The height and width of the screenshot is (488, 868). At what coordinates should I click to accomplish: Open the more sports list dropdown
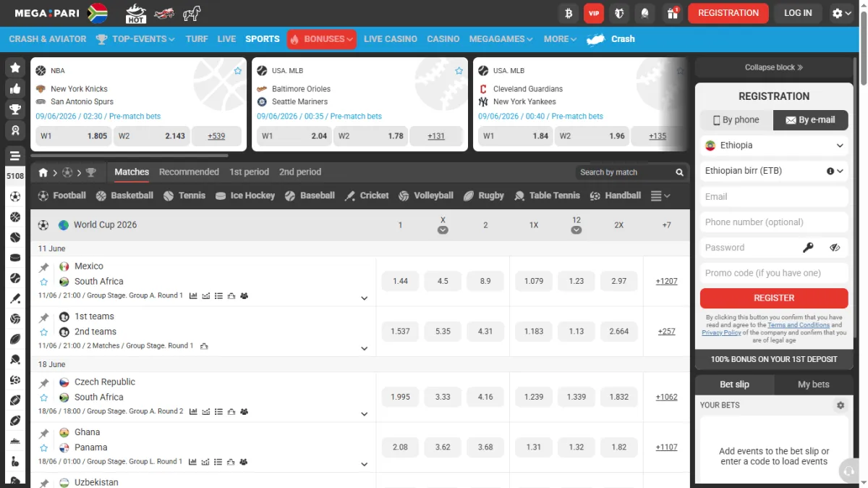coord(660,196)
